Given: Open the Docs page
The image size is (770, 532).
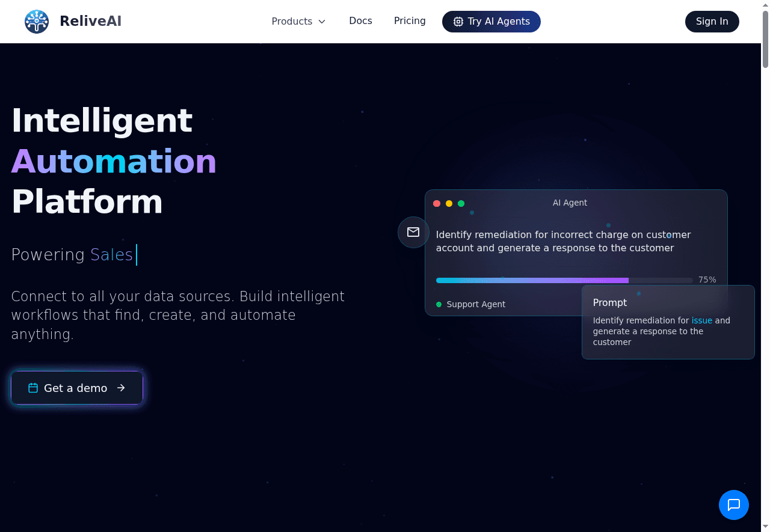Looking at the screenshot, I should click(x=360, y=21).
